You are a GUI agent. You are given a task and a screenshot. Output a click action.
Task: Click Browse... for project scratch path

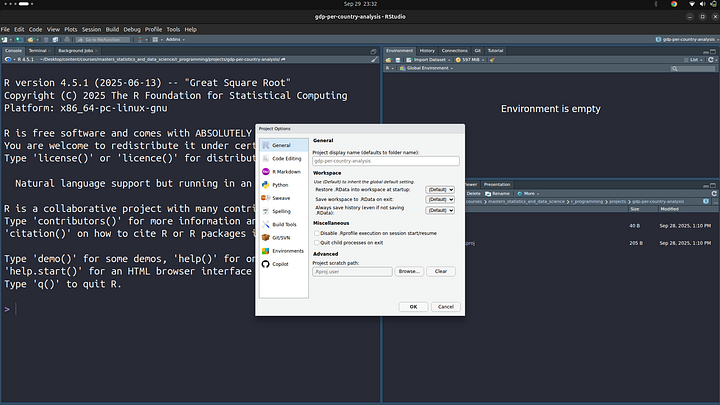pos(409,271)
